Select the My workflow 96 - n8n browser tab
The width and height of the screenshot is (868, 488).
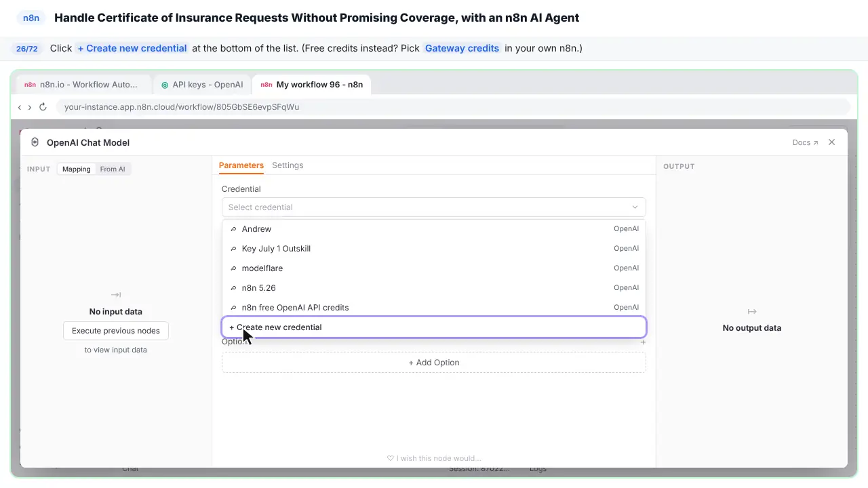(311, 85)
